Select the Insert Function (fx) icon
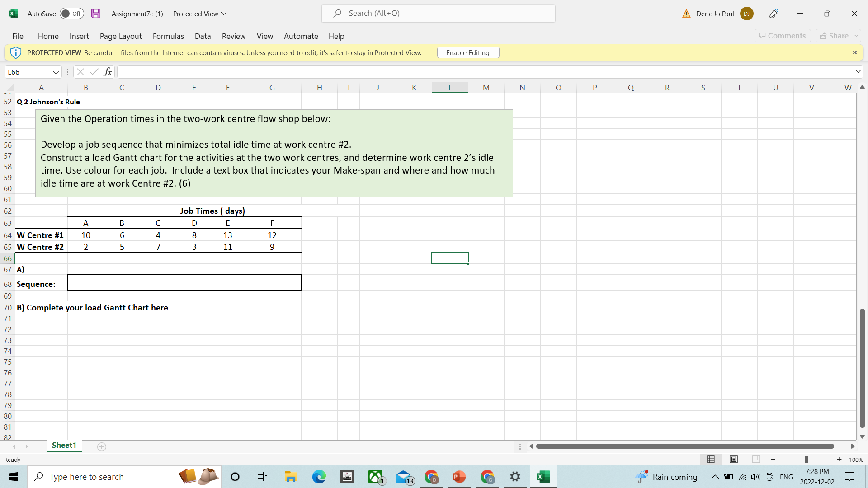This screenshot has width=868, height=488. click(108, 71)
